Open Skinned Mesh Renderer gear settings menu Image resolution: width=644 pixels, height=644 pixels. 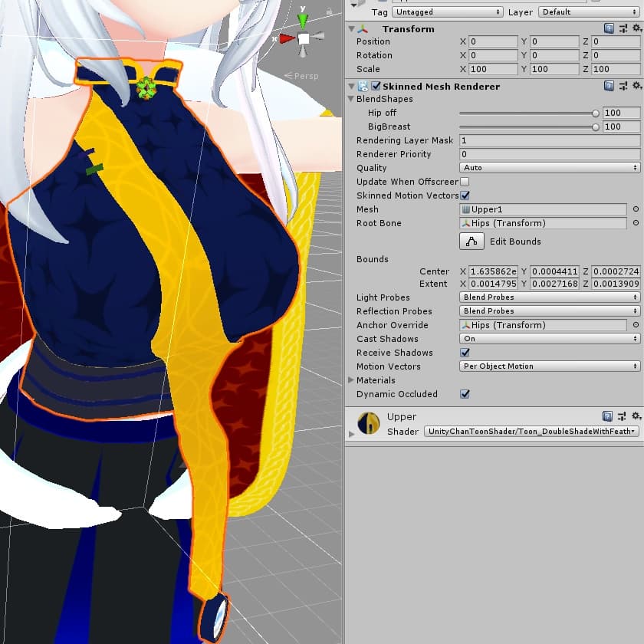tap(636, 86)
